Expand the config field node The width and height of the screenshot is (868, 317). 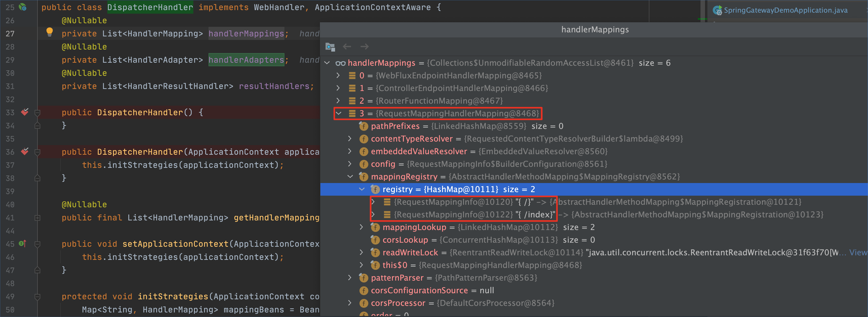point(350,164)
